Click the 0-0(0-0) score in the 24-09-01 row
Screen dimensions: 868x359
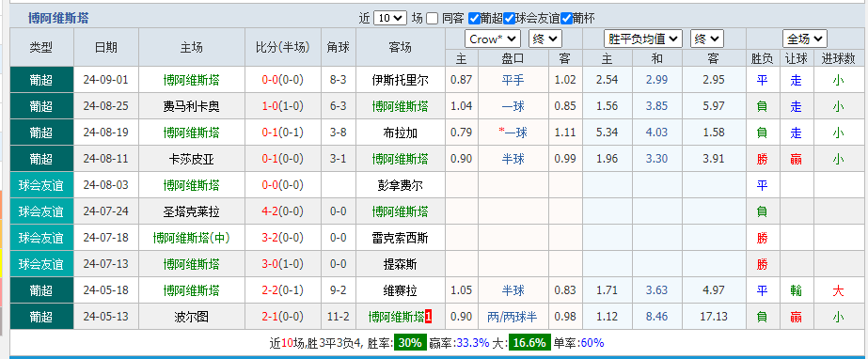[282, 80]
